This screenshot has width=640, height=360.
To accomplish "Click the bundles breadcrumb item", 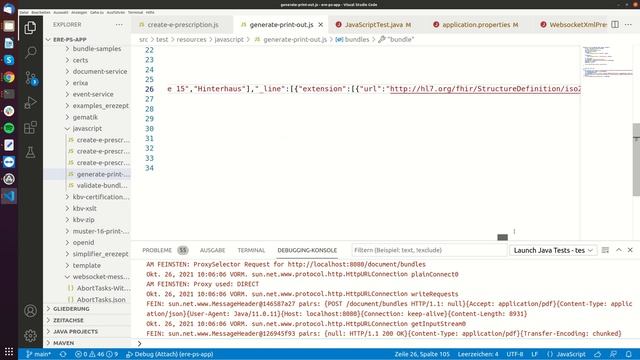I will pyautogui.click(x=352, y=40).
